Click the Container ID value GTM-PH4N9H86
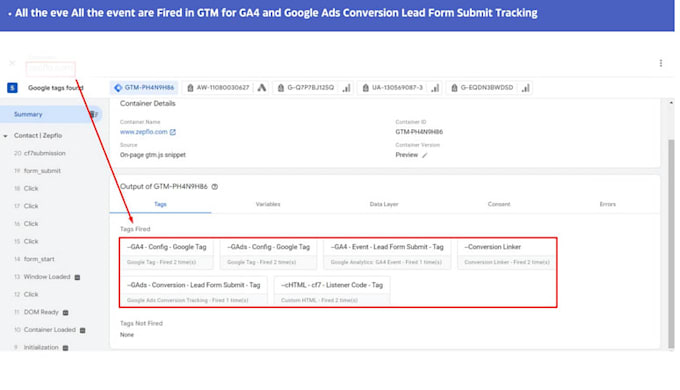680x390 pixels. (419, 132)
